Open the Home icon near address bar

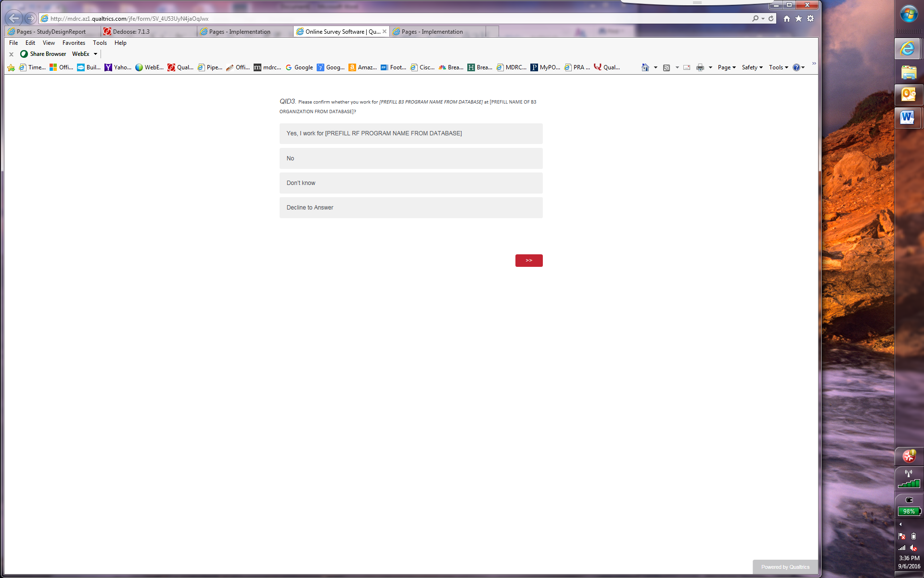click(786, 18)
